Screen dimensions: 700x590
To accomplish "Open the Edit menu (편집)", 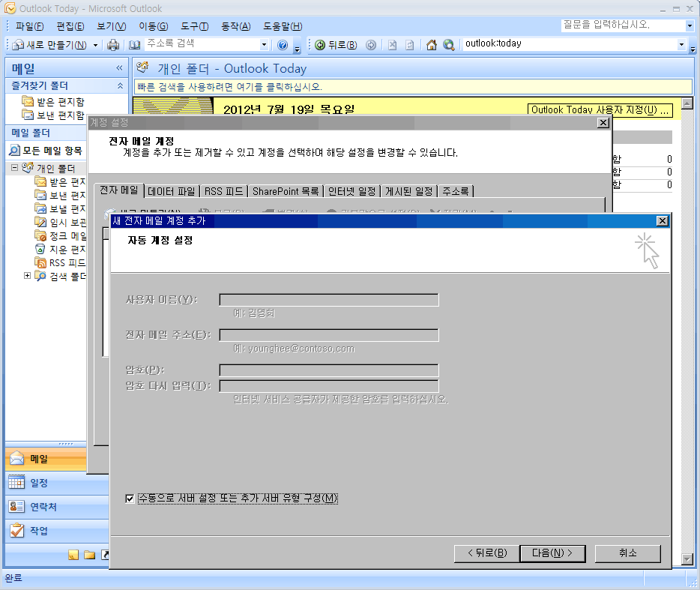I will (70, 26).
